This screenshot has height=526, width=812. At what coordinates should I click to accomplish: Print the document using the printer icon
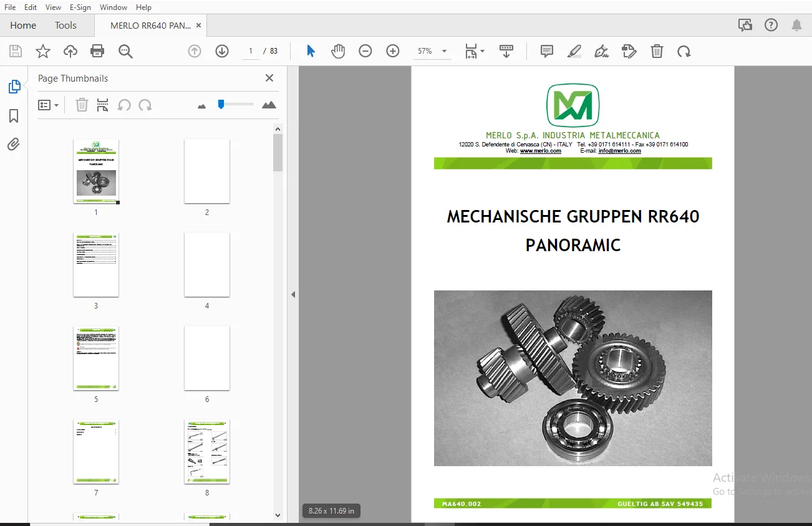click(97, 51)
